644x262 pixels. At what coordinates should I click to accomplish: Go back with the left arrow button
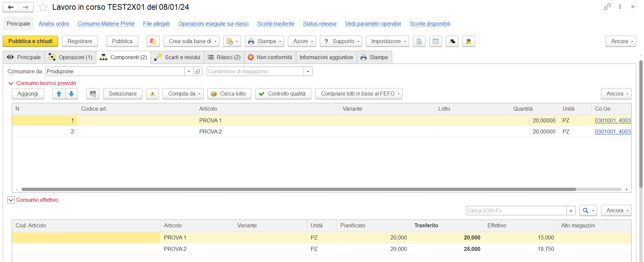[10, 7]
